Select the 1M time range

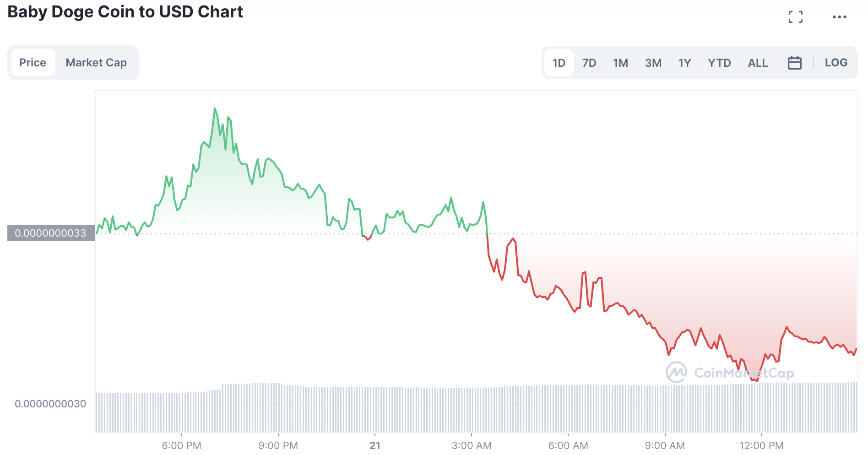click(620, 63)
